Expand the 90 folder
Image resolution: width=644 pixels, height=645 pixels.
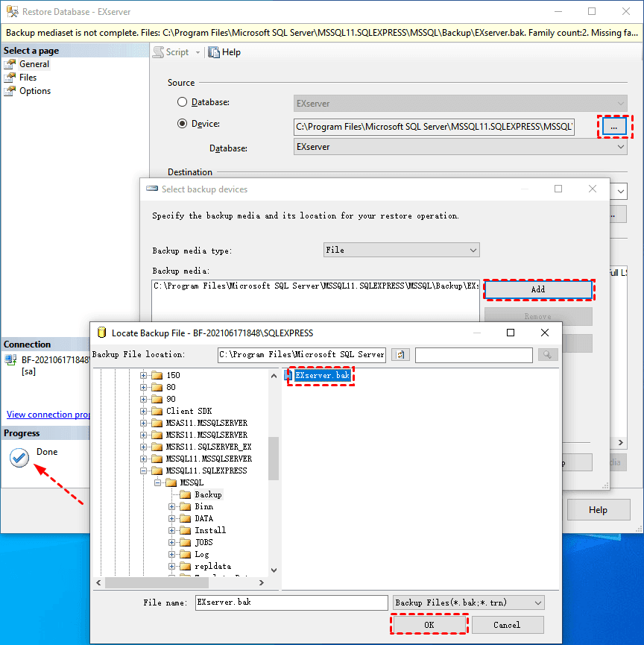[143, 399]
